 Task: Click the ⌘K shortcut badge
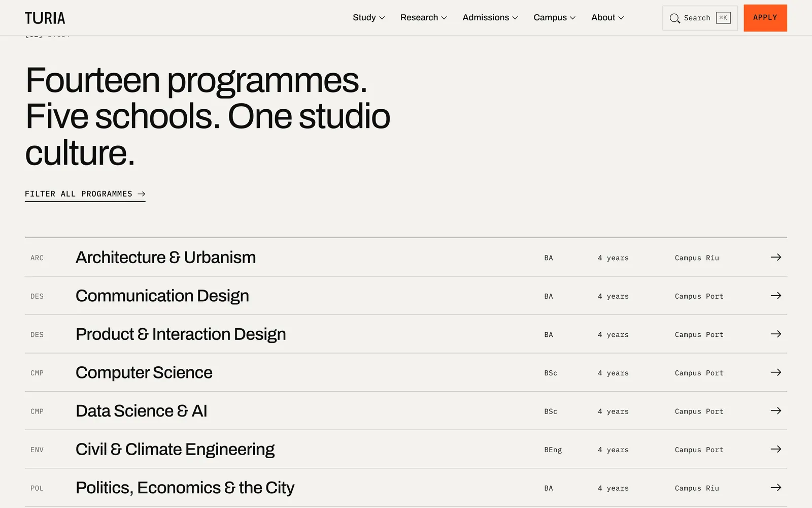pos(723,18)
